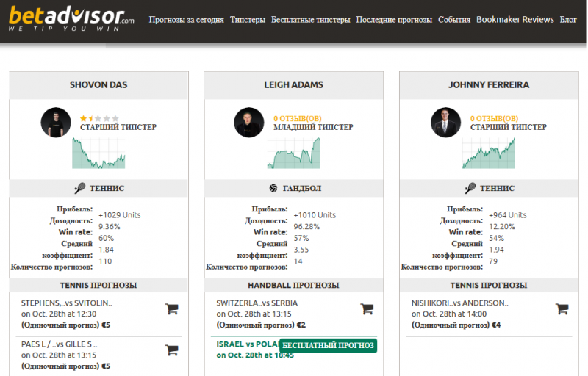Open SWITZERLA..vs SERBIA prediction
Screen dimensions: 588x376
(x=257, y=303)
